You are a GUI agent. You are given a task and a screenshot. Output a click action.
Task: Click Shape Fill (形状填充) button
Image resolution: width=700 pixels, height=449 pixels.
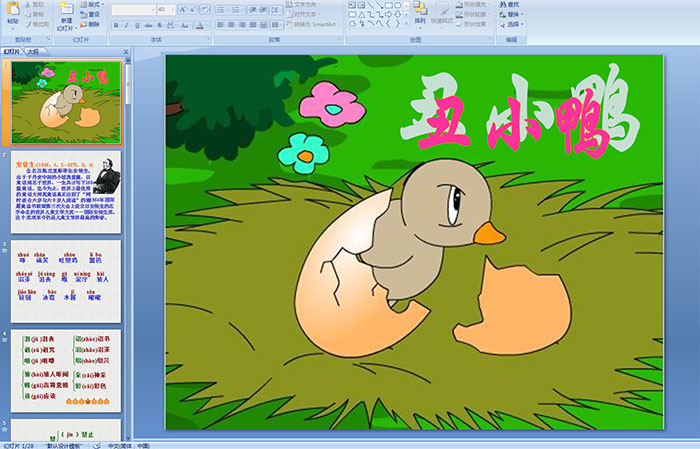coord(473,4)
